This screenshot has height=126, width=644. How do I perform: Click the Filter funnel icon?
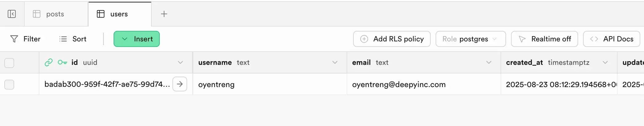click(14, 39)
